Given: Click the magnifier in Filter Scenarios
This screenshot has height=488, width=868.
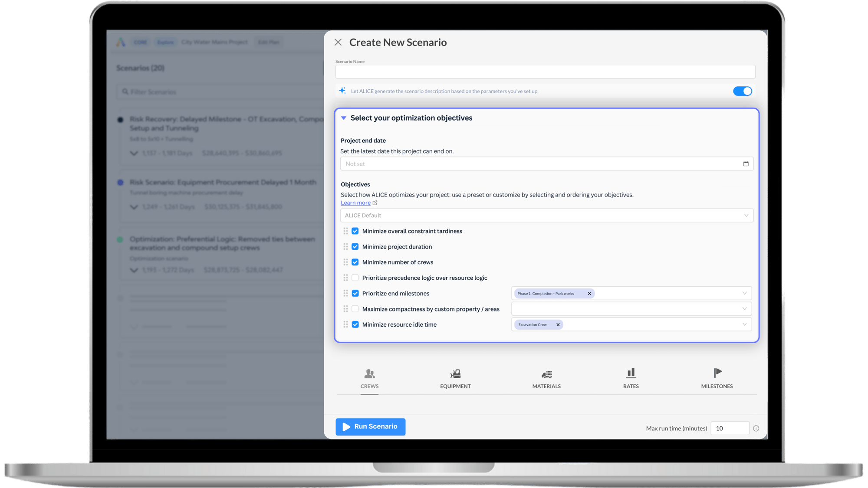Looking at the screenshot, I should click(x=125, y=92).
